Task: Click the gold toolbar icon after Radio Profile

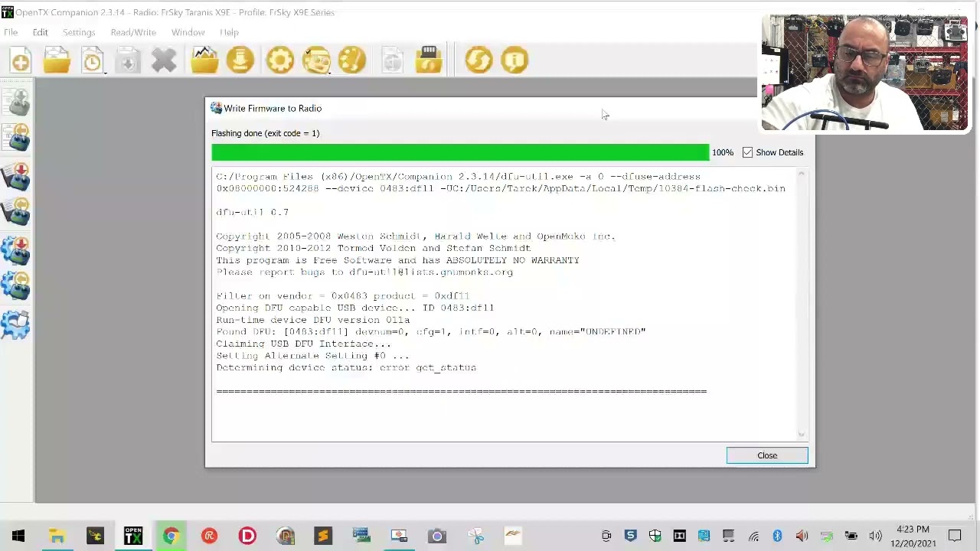Action: (352, 60)
